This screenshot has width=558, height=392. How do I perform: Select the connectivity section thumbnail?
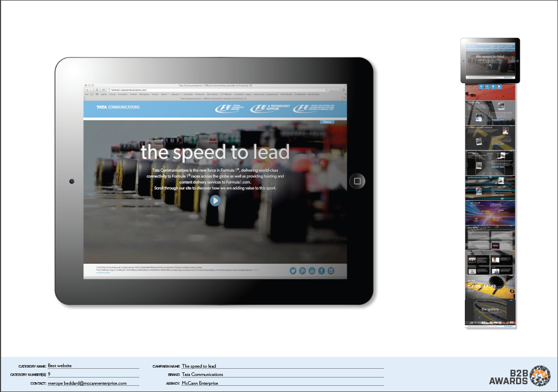(x=490, y=113)
